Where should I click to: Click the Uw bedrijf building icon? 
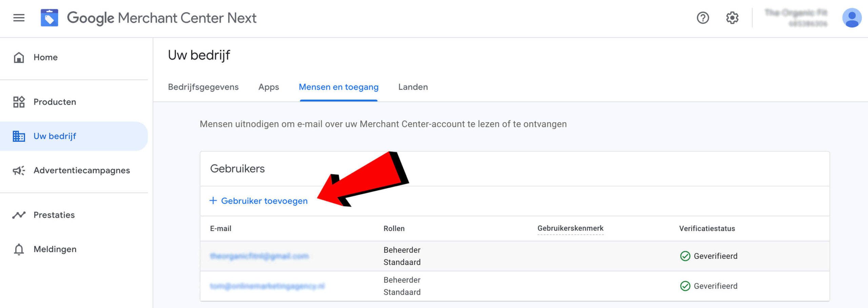(x=19, y=136)
